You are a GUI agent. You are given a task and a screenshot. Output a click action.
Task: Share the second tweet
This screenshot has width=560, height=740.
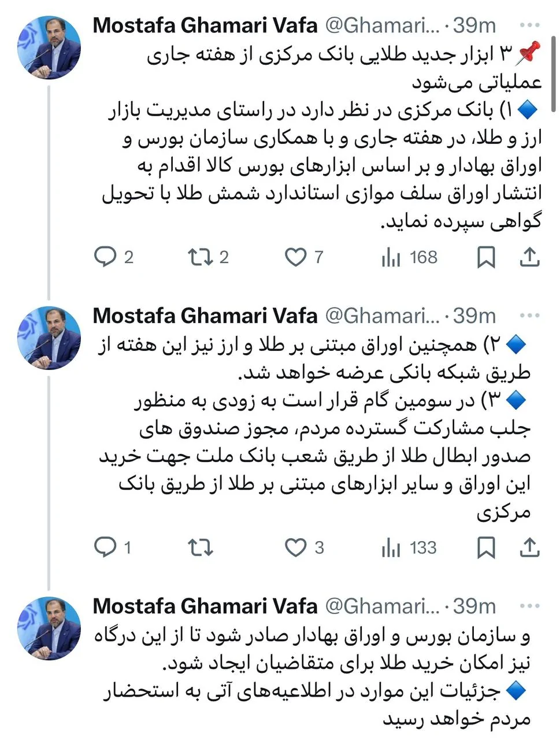click(529, 547)
